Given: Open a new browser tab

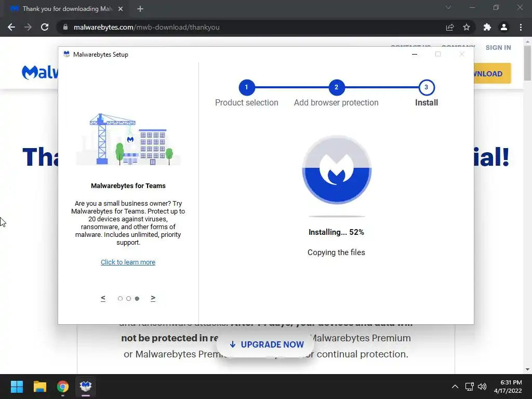Looking at the screenshot, I should [x=140, y=9].
